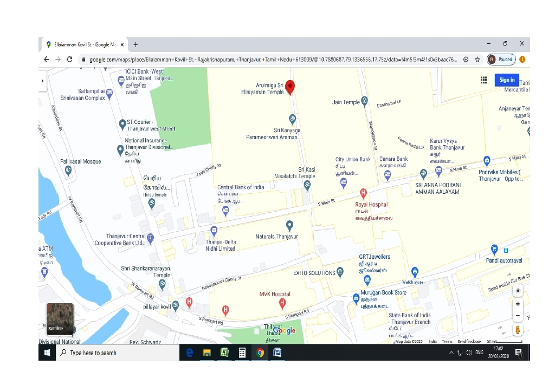This screenshot has height=392, width=555.
Task: Click the Street View pegman icon
Action: click(x=518, y=330)
